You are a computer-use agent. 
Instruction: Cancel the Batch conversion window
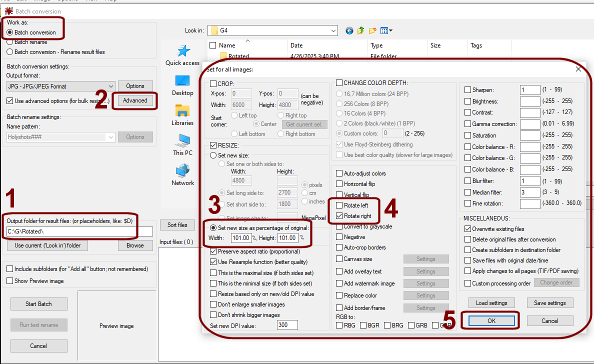[x=38, y=346]
